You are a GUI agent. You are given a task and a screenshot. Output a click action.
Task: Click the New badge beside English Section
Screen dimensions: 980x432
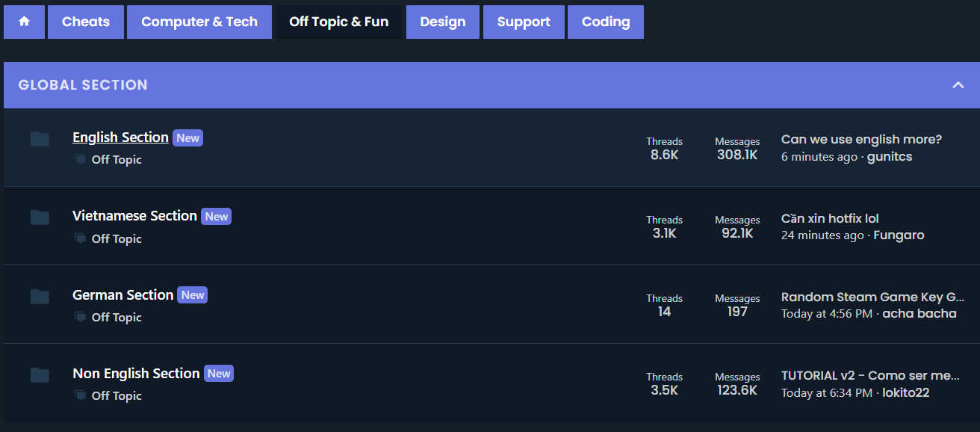click(188, 138)
